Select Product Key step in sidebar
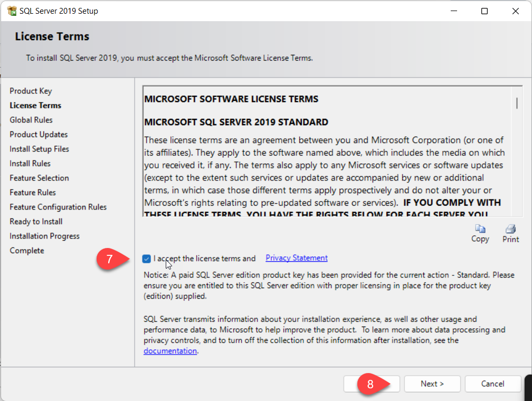Screen dimensions: 532x401 [31, 91]
